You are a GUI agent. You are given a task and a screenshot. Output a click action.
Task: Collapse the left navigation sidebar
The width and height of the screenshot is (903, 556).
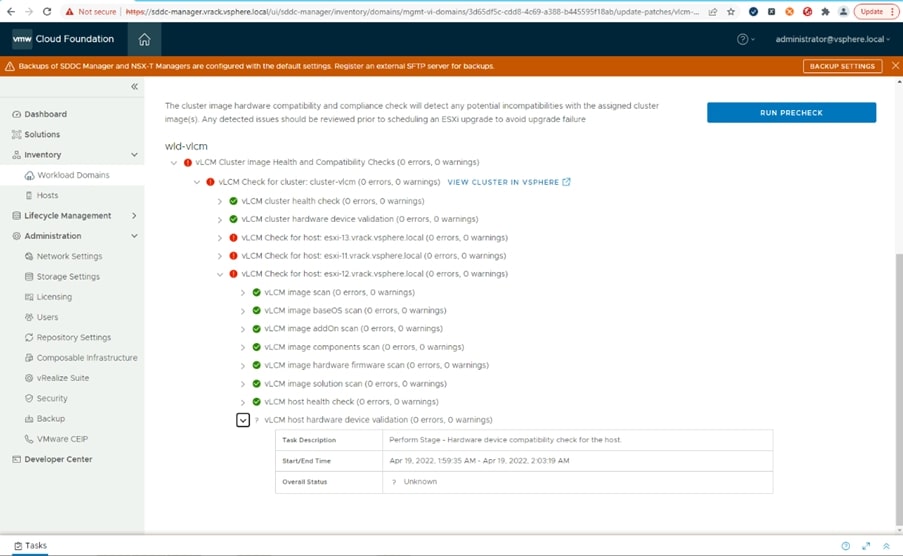click(x=134, y=87)
